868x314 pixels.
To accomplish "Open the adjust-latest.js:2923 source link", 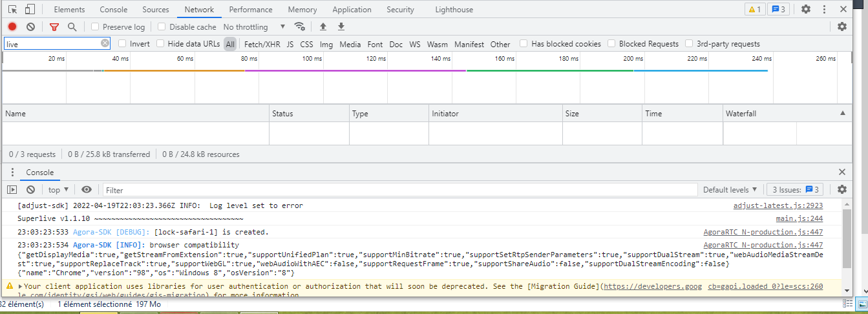I will (778, 205).
